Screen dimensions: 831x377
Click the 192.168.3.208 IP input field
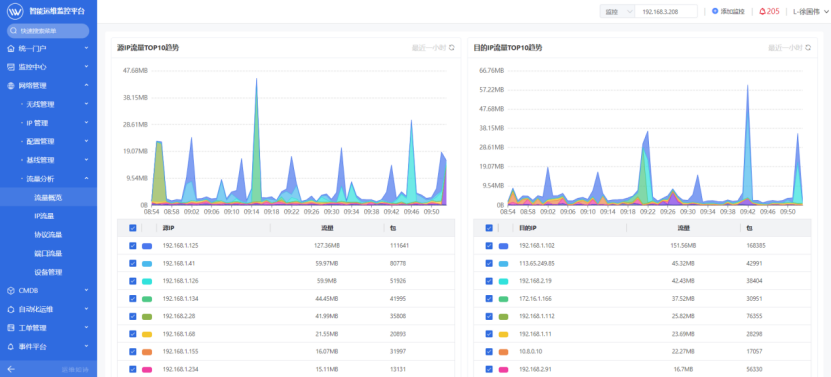[x=666, y=11]
